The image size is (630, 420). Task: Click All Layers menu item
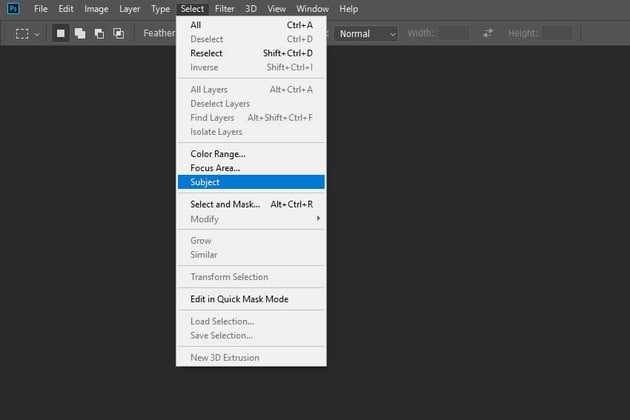point(251,90)
